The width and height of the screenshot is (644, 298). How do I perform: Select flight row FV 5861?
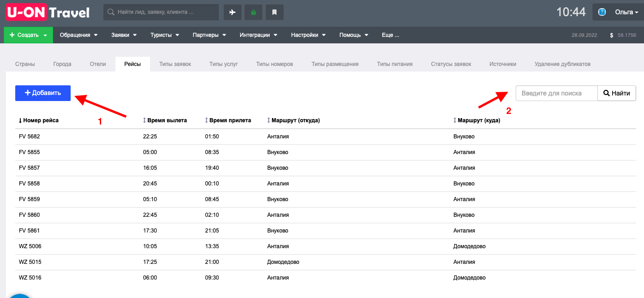[325, 231]
